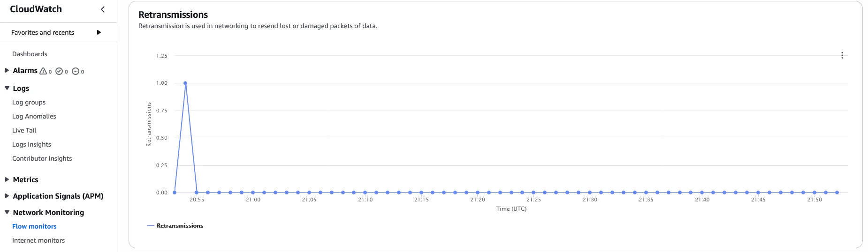Open Dashboards page

click(30, 54)
